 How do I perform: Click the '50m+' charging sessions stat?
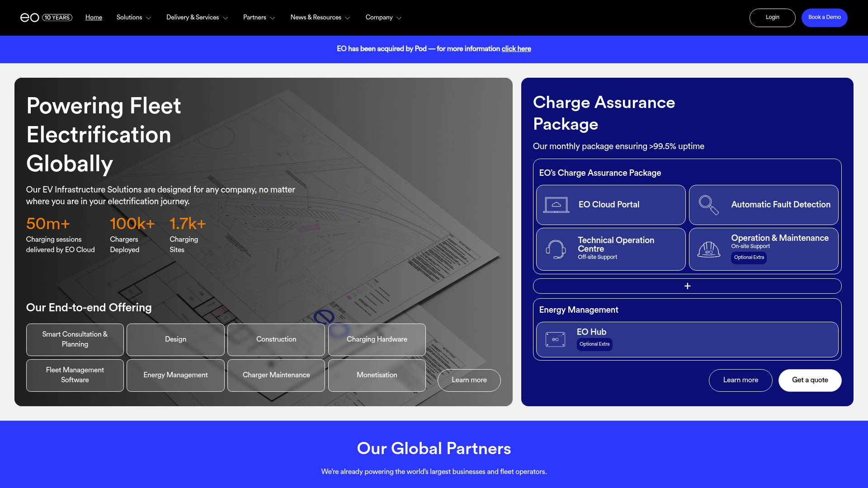pos(48,224)
